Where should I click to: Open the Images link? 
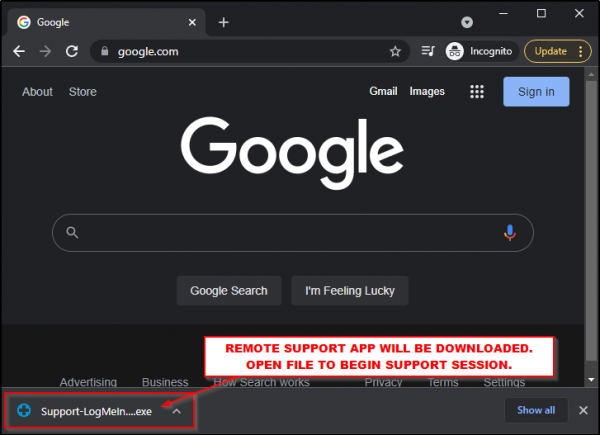tap(427, 91)
